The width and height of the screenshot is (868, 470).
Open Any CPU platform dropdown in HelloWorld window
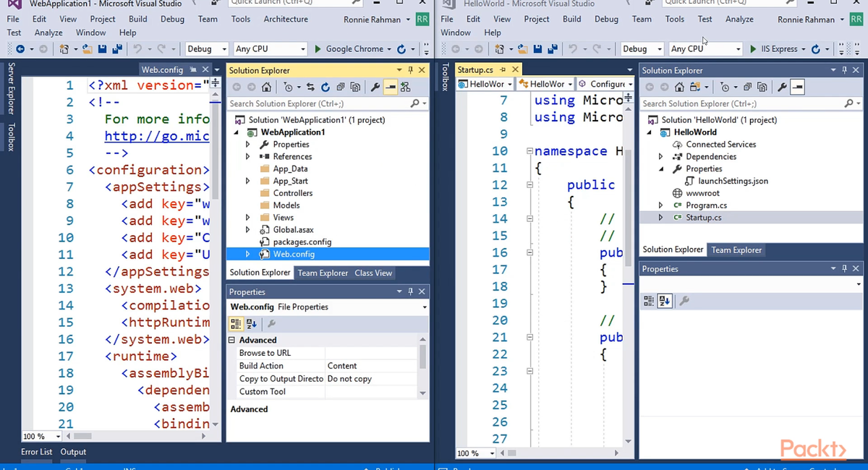(x=705, y=49)
